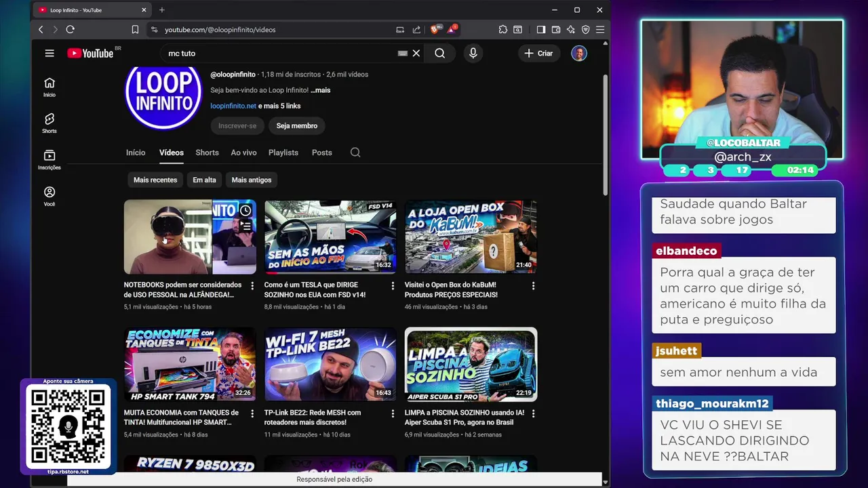
Task: Select the Mais recentes filter chip
Action: (155, 180)
